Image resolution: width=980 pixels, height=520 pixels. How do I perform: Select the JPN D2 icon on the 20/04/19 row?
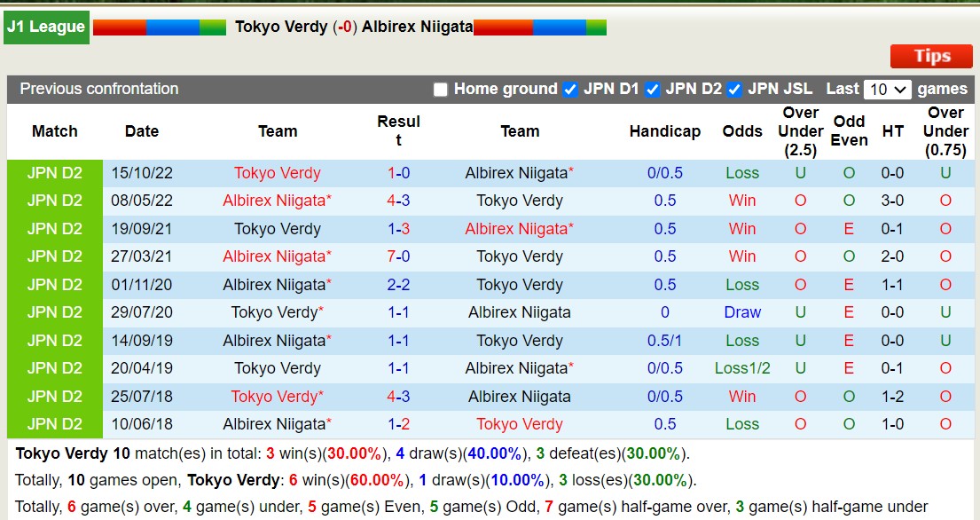[54, 368]
